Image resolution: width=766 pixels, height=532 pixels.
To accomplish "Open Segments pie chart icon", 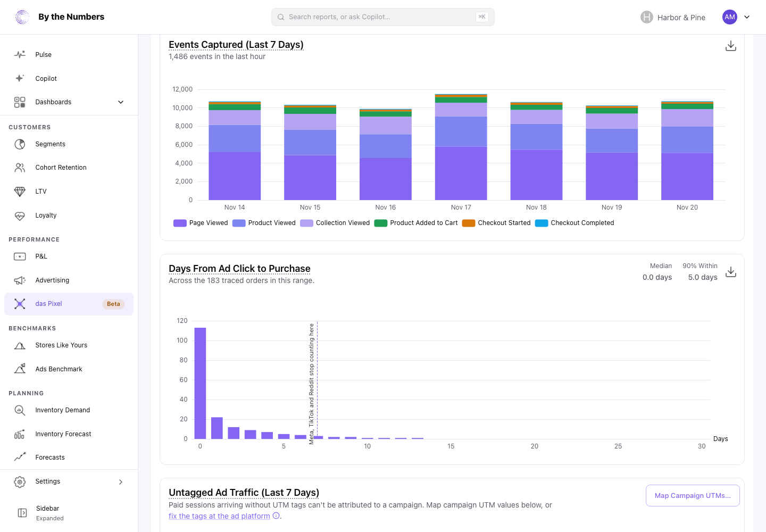I will (20, 144).
